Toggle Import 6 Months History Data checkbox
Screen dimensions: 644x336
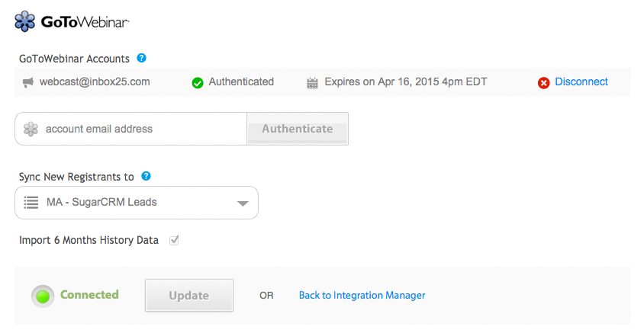174,240
